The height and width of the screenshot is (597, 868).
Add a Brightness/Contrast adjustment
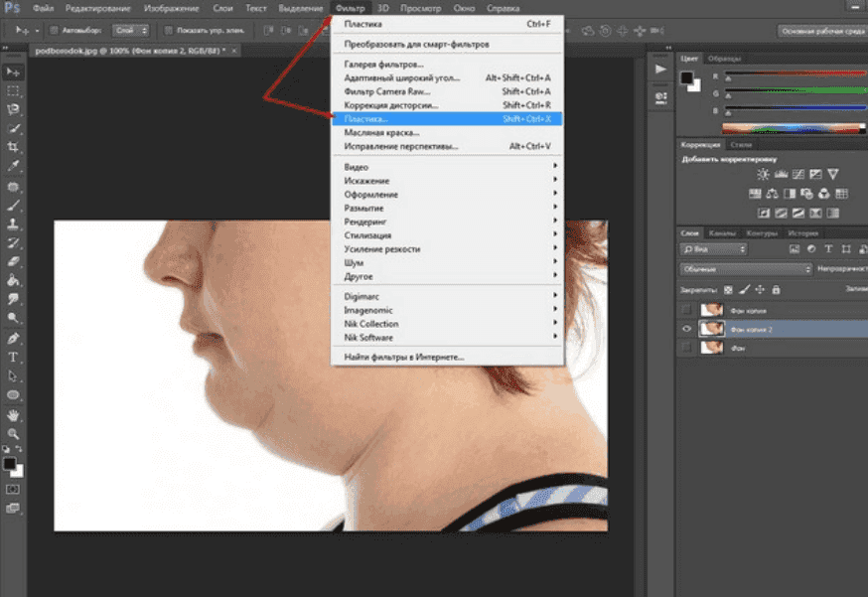[x=763, y=175]
